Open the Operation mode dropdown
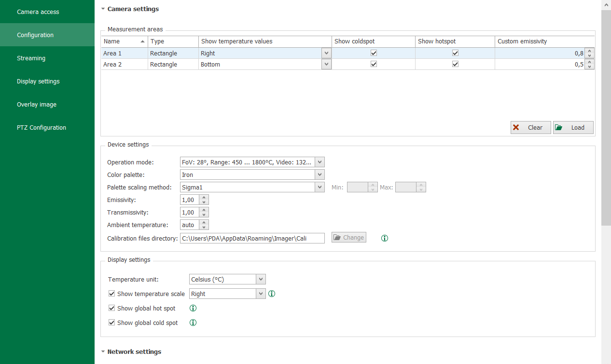Screen dimensions: 611x364 click(319, 162)
